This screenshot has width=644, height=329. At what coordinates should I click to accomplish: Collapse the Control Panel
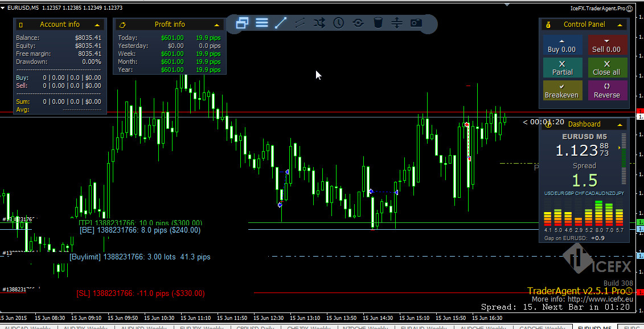(620, 25)
